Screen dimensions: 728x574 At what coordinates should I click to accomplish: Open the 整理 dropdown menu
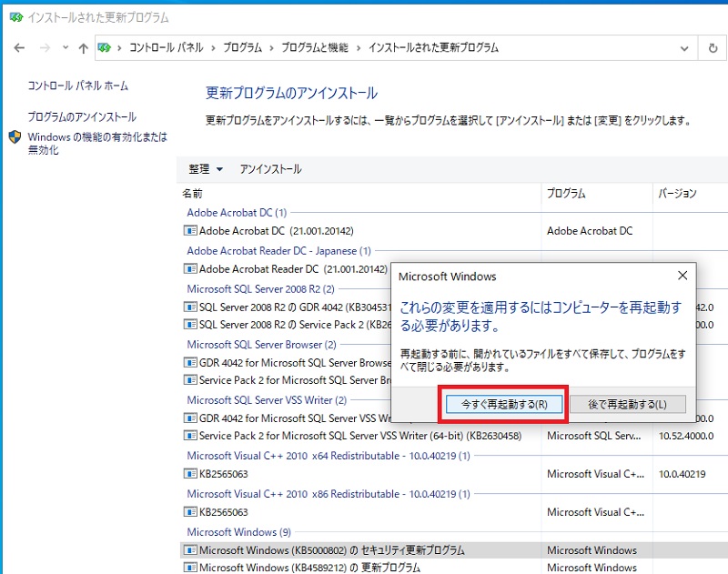click(206, 169)
